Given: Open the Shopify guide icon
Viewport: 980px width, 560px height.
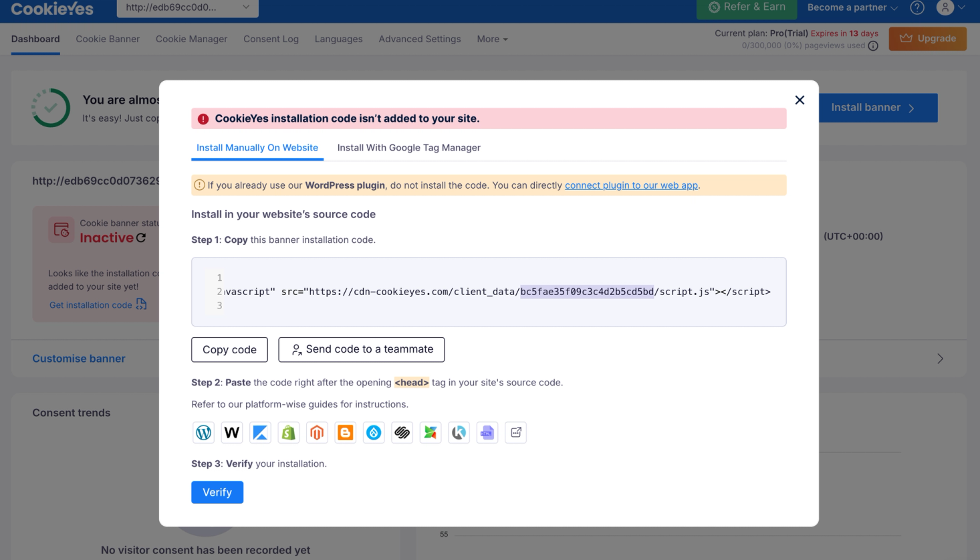Looking at the screenshot, I should coord(289,432).
